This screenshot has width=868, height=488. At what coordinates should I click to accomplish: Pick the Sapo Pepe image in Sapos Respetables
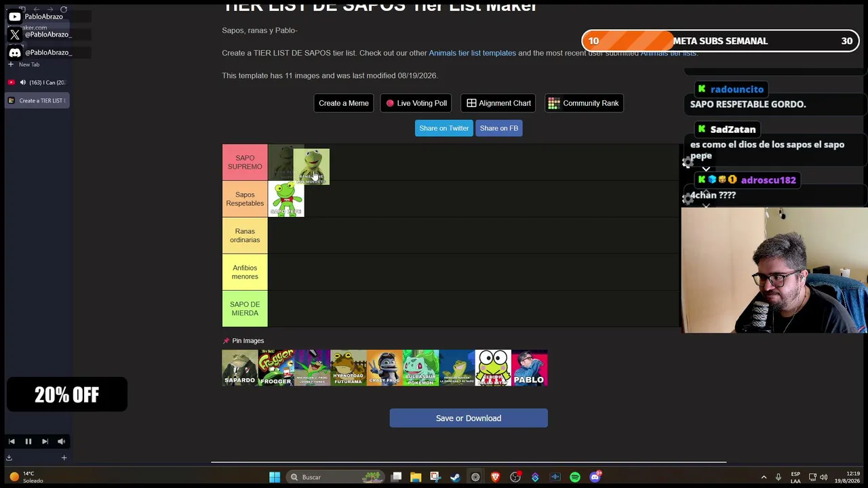point(286,199)
